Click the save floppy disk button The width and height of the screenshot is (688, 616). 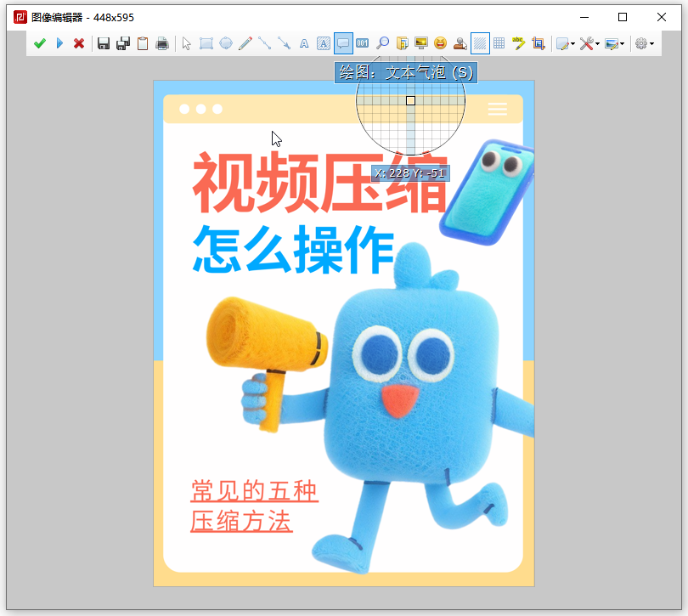pyautogui.click(x=104, y=43)
